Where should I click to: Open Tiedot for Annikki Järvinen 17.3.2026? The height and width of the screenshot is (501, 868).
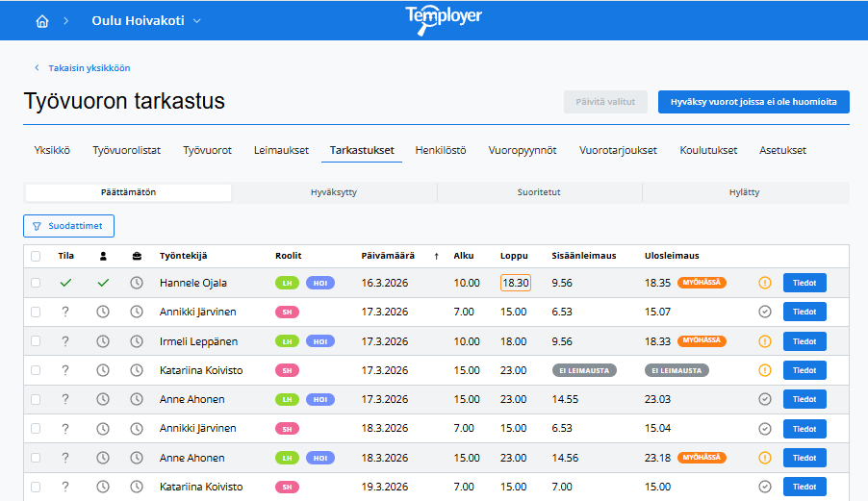804,312
